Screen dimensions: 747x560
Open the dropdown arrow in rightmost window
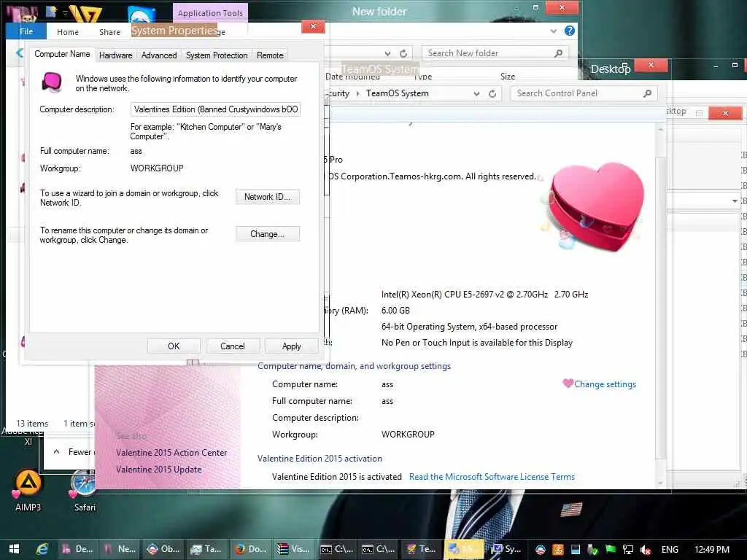point(734,201)
